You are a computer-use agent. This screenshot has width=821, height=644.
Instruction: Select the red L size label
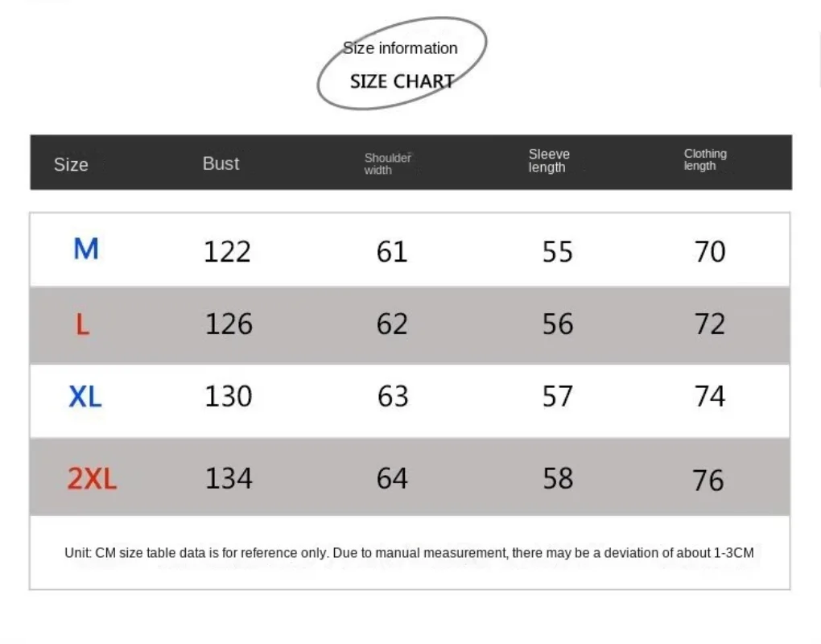click(x=82, y=325)
